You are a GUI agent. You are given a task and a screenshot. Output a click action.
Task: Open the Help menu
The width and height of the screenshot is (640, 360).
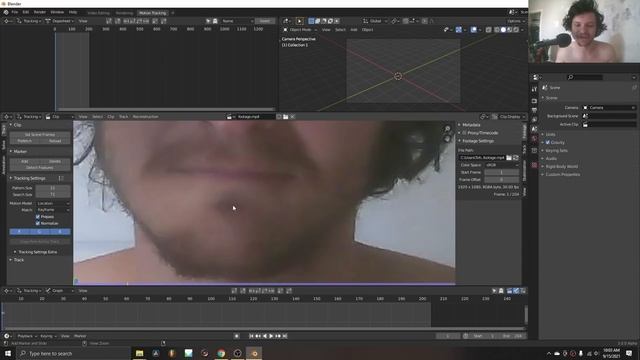(73, 12)
